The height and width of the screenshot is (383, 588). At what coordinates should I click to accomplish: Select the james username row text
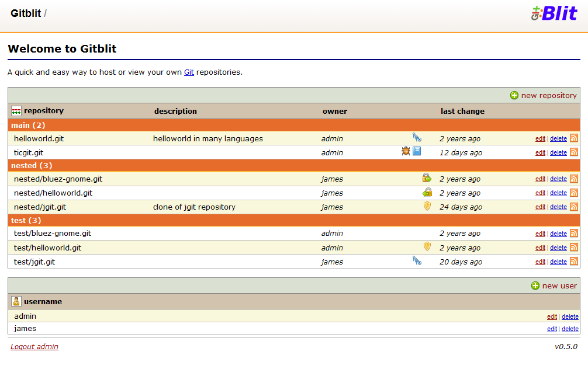coord(25,329)
